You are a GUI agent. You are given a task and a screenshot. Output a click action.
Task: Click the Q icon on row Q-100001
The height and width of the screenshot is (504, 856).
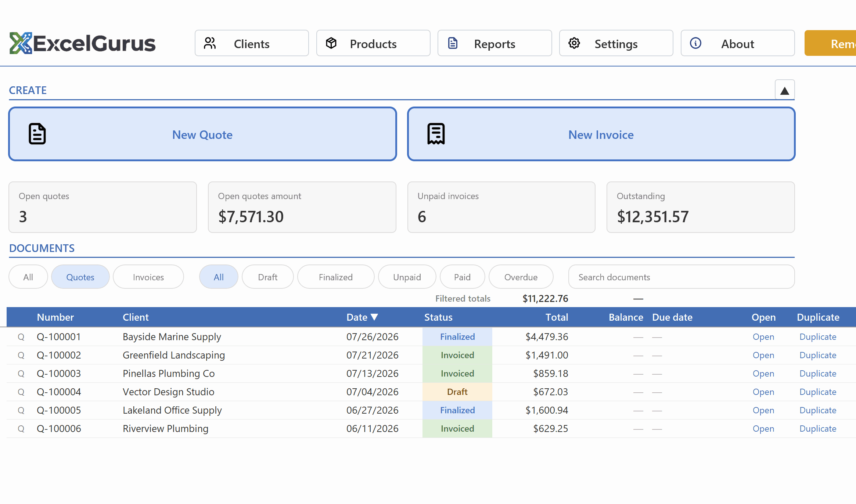pos(21,337)
